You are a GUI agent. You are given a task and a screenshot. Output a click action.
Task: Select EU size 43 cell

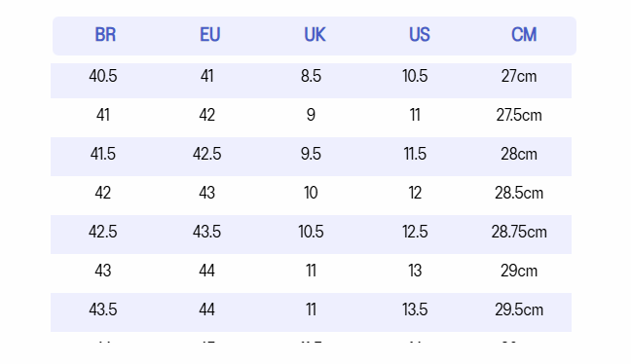pyautogui.click(x=206, y=193)
